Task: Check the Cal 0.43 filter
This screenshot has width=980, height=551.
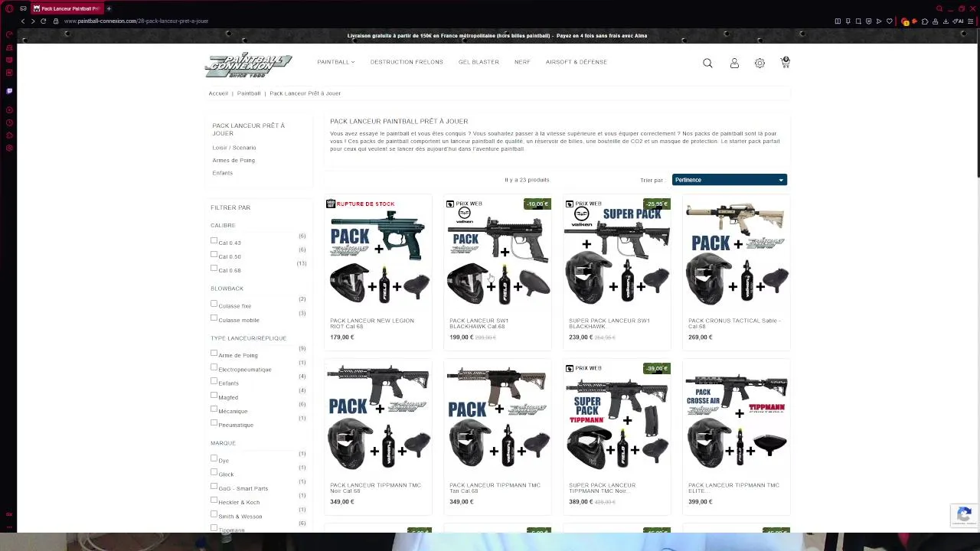Action: click(x=214, y=240)
